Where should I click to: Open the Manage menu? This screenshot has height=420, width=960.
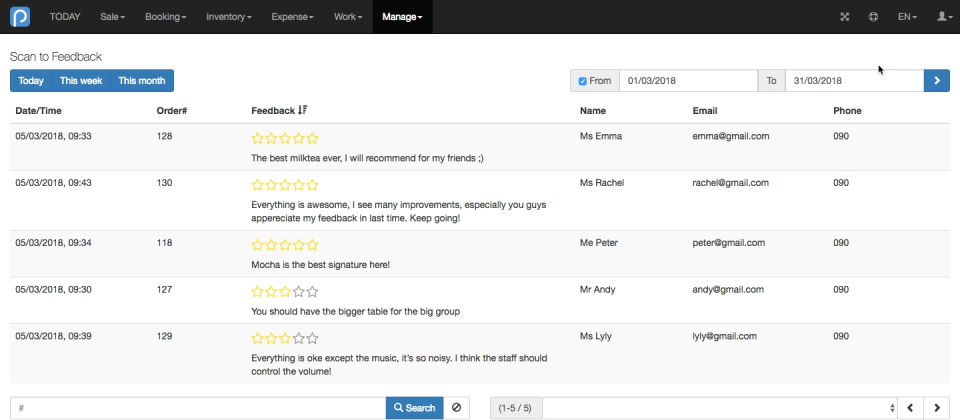(x=402, y=17)
